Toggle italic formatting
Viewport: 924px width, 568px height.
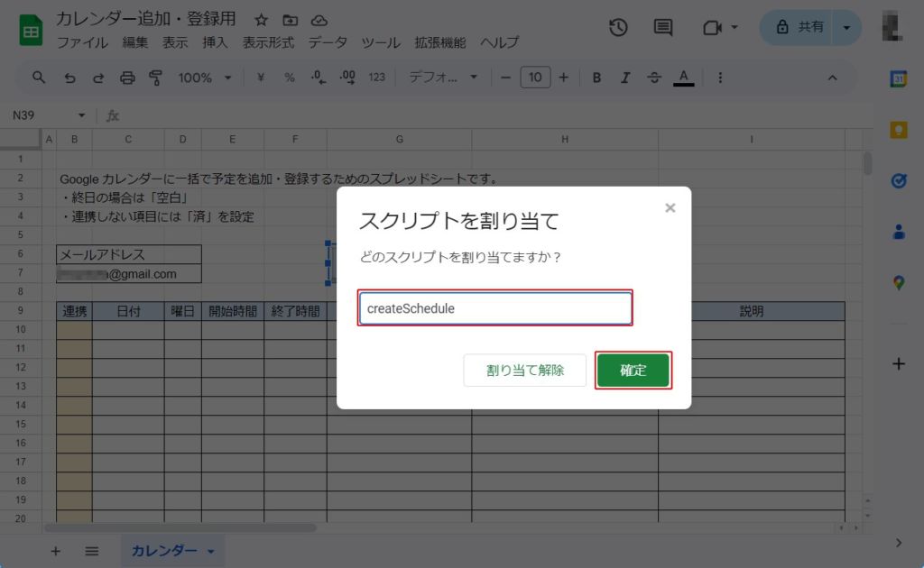click(x=625, y=78)
